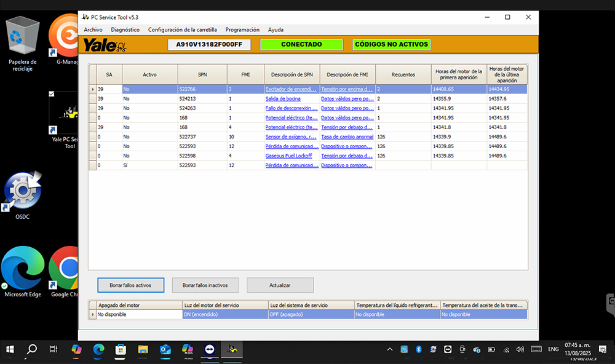
Task: Check battery status in the tray
Action: (491, 349)
